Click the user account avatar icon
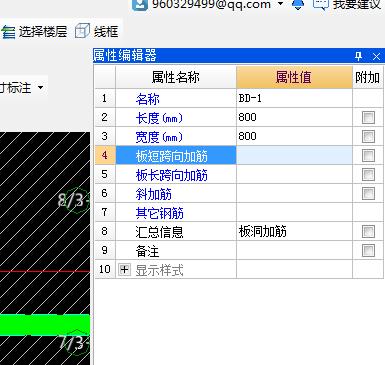The width and height of the screenshot is (385, 365). pyautogui.click(x=140, y=5)
